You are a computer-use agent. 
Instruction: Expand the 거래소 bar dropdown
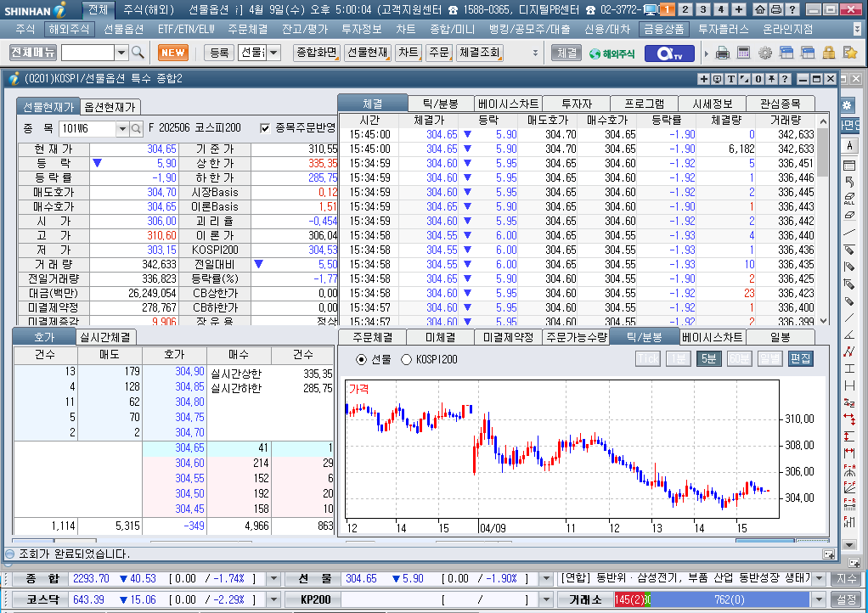(819, 599)
